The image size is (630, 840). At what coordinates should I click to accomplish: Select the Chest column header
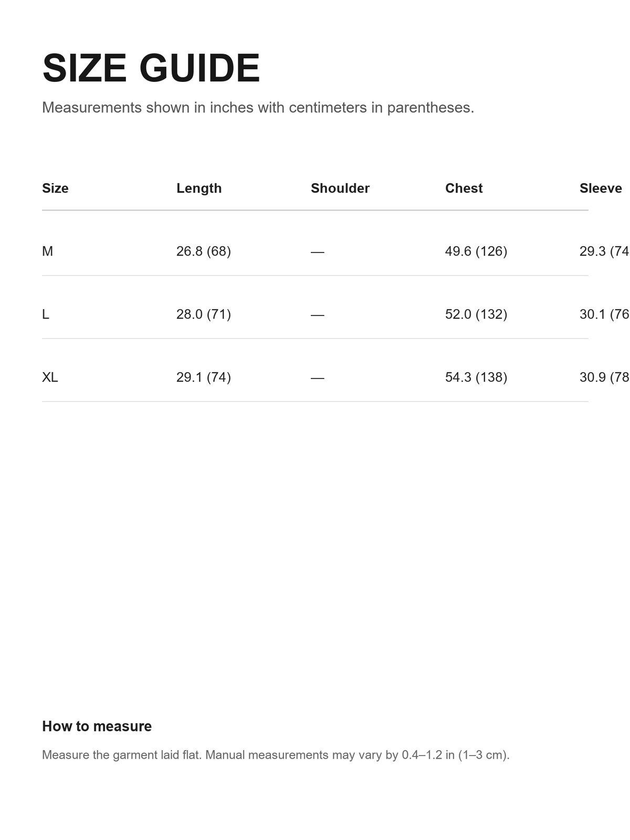click(x=464, y=188)
